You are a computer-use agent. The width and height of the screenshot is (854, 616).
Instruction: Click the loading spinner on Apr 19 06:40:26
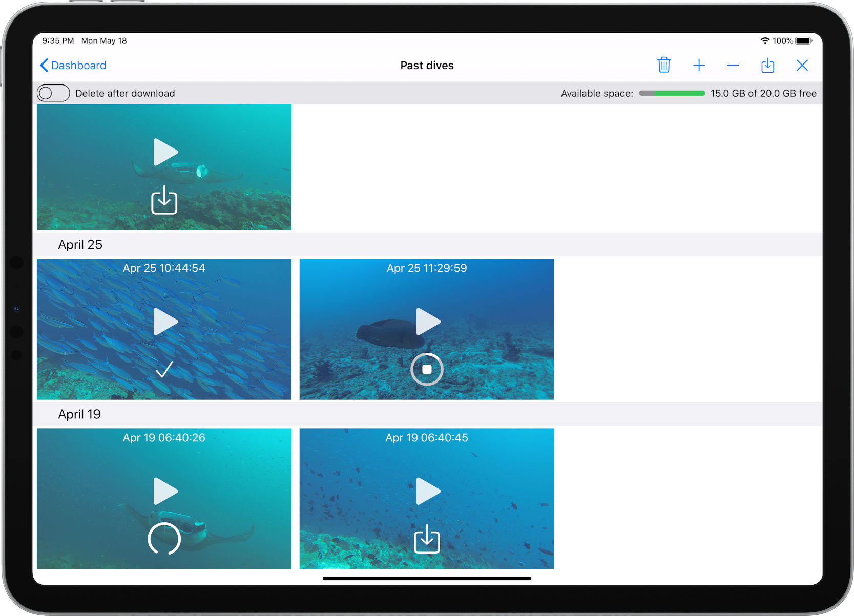click(164, 539)
